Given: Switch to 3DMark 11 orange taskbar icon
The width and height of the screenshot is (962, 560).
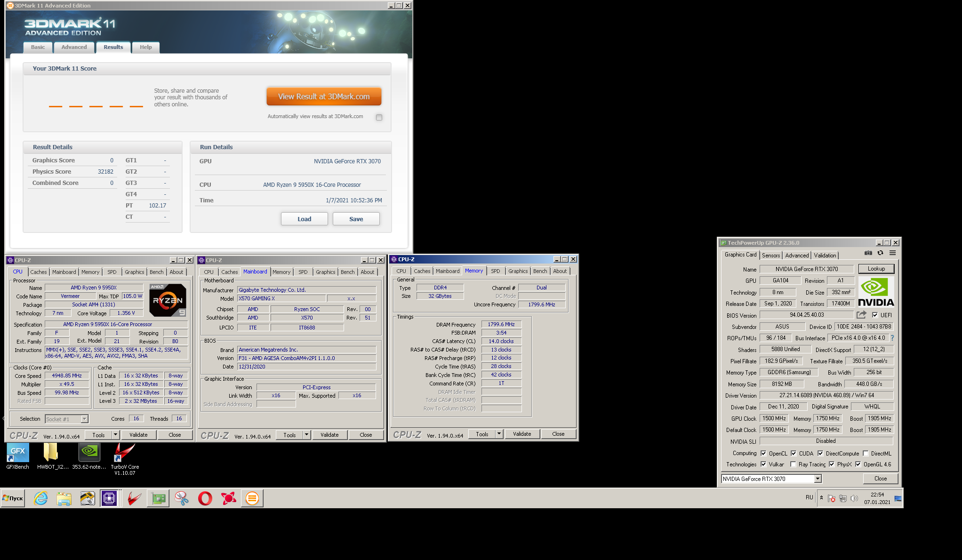Looking at the screenshot, I should [x=252, y=498].
